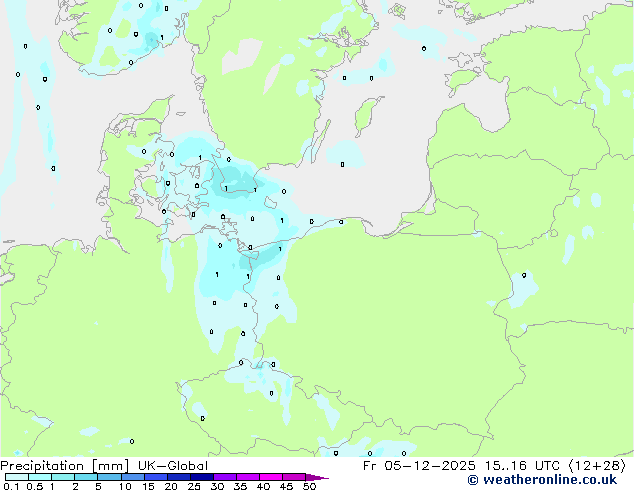This screenshot has height=490, width=634.
Task: Click the 'Fr 05-12-2025' date text
Action: pyautogui.click(x=419, y=466)
